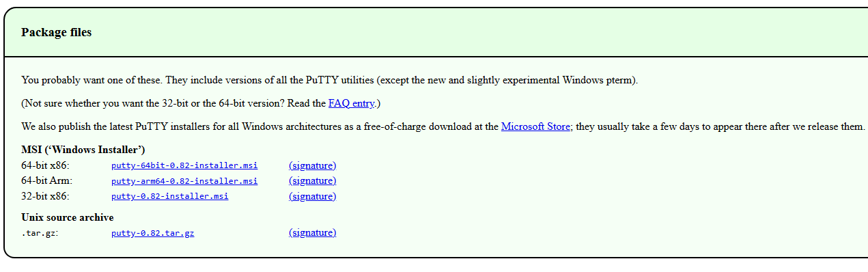Viewport: 868px width, 272px height.
Task: Select the 64-bit Arm: row label
Action: tap(46, 180)
